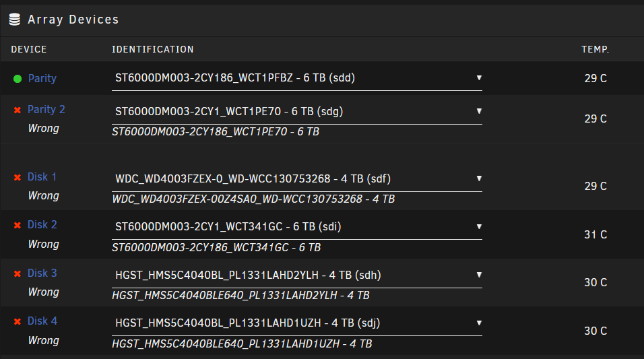644x359 pixels.
Task: Click the red X icon beside Disk 1
Action: point(18,177)
